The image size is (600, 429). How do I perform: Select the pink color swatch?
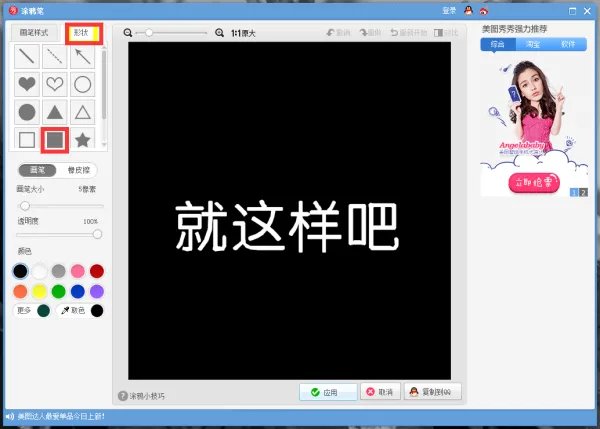pos(78,271)
